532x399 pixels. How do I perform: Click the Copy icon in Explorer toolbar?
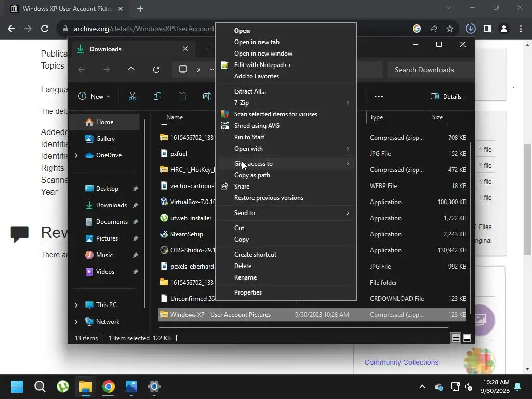[x=157, y=96]
